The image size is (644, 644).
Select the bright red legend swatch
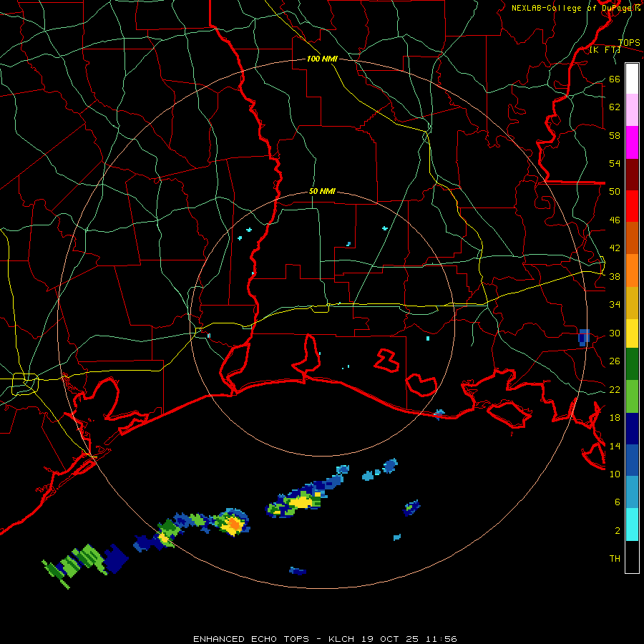(x=632, y=206)
